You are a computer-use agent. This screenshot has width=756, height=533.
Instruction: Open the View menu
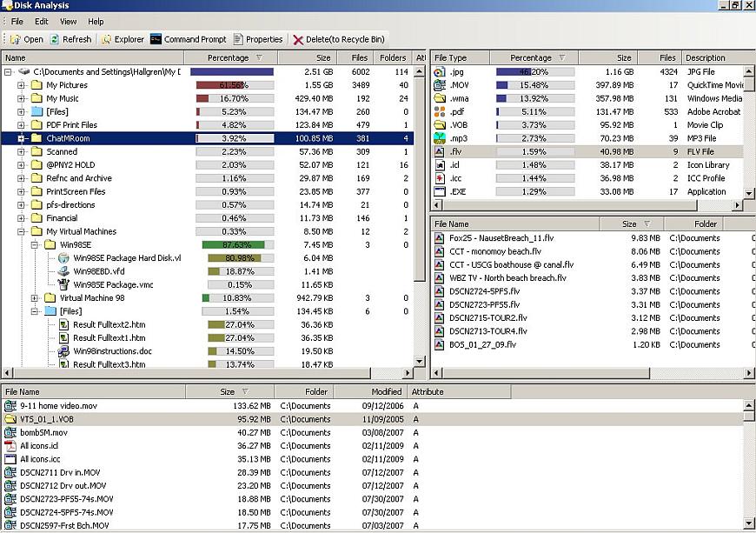coord(68,21)
